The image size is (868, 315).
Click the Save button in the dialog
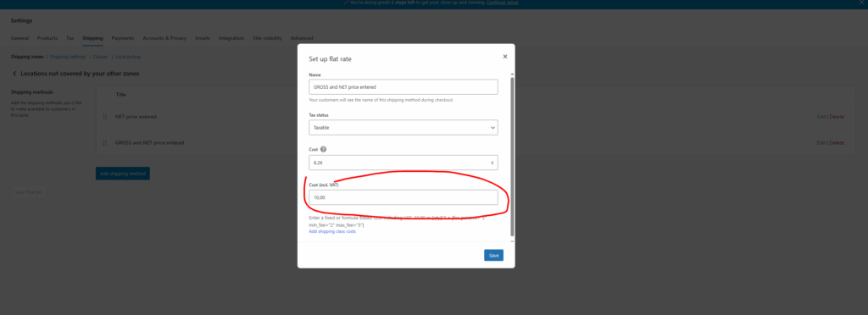pos(493,256)
